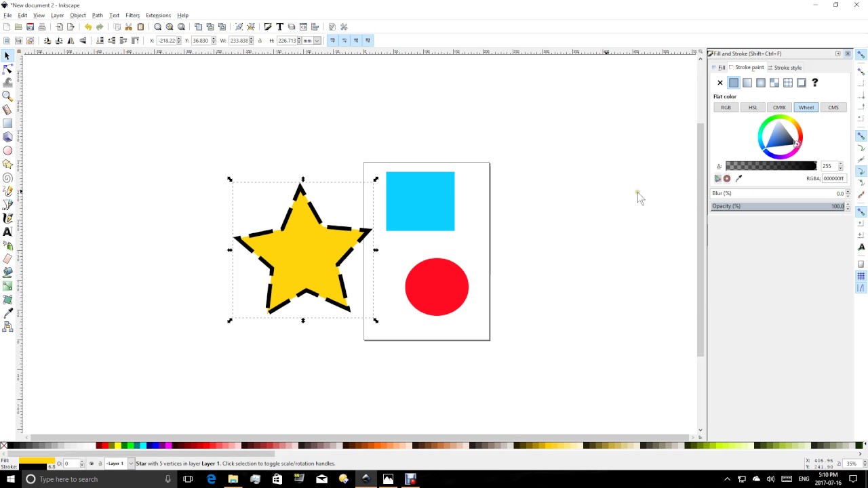The height and width of the screenshot is (488, 868).
Task: Click the Print document icon
Action: (42, 27)
